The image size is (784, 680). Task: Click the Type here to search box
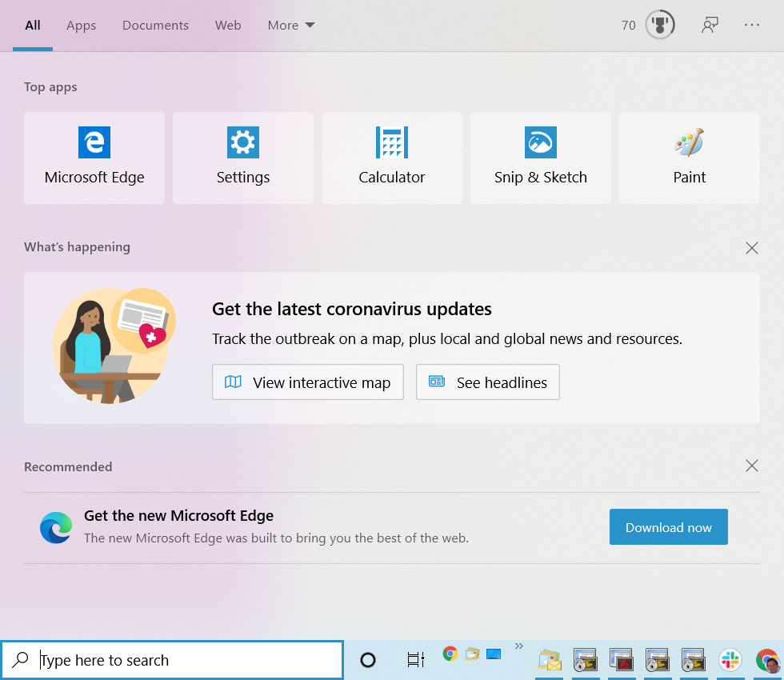[x=173, y=660]
